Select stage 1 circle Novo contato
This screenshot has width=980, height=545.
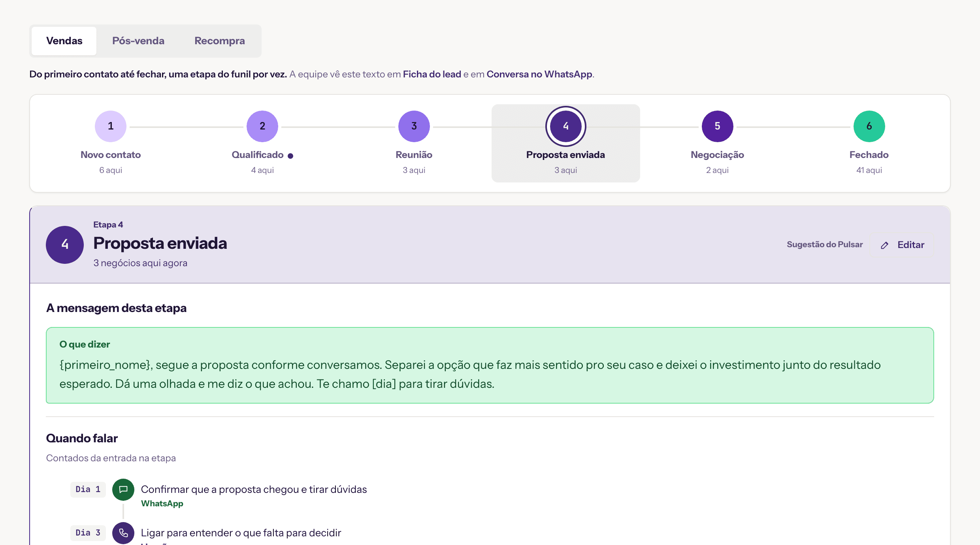pyautogui.click(x=111, y=126)
